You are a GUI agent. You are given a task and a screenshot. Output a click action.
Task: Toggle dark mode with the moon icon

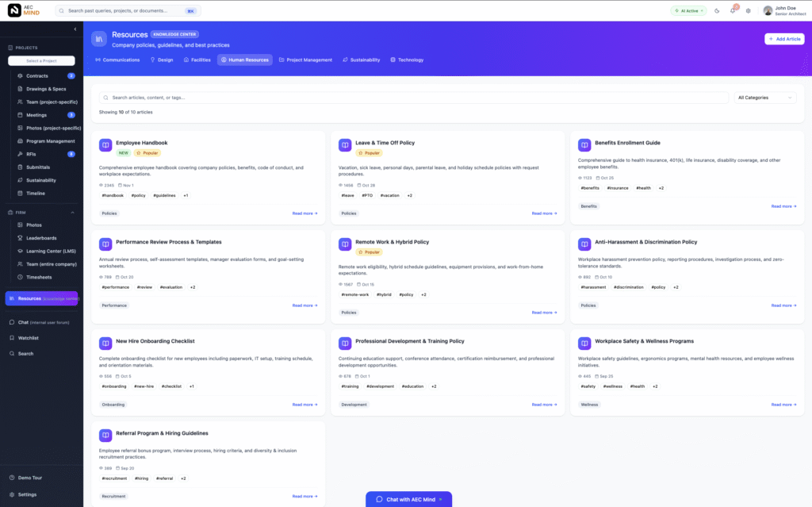tap(717, 11)
